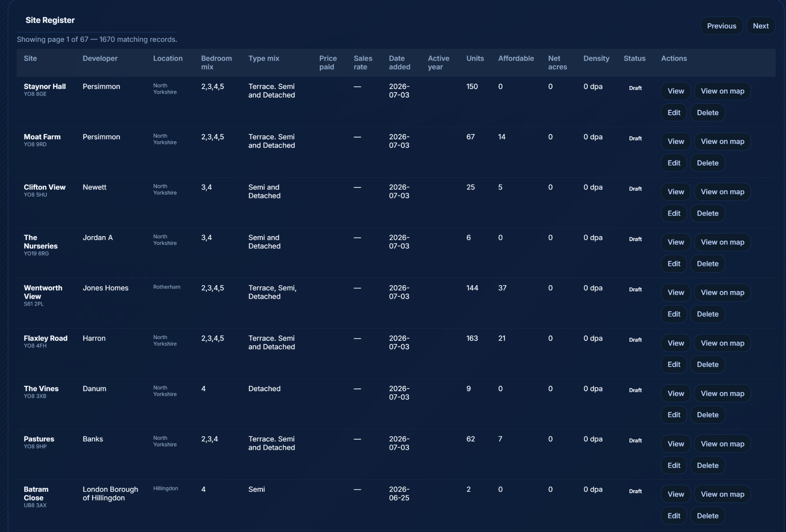View The Nurseries site
This screenshot has height=532, width=786.
click(675, 242)
